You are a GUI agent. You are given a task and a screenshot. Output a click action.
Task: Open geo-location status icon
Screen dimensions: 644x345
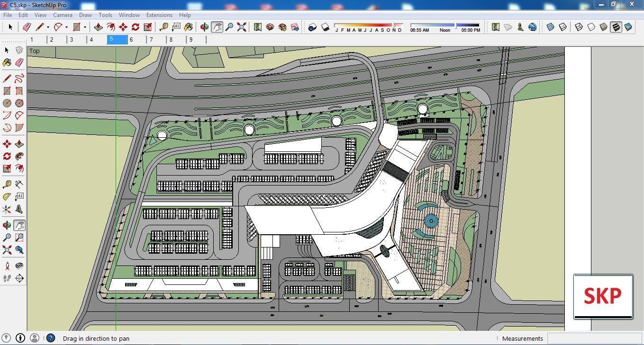[x=6, y=338]
